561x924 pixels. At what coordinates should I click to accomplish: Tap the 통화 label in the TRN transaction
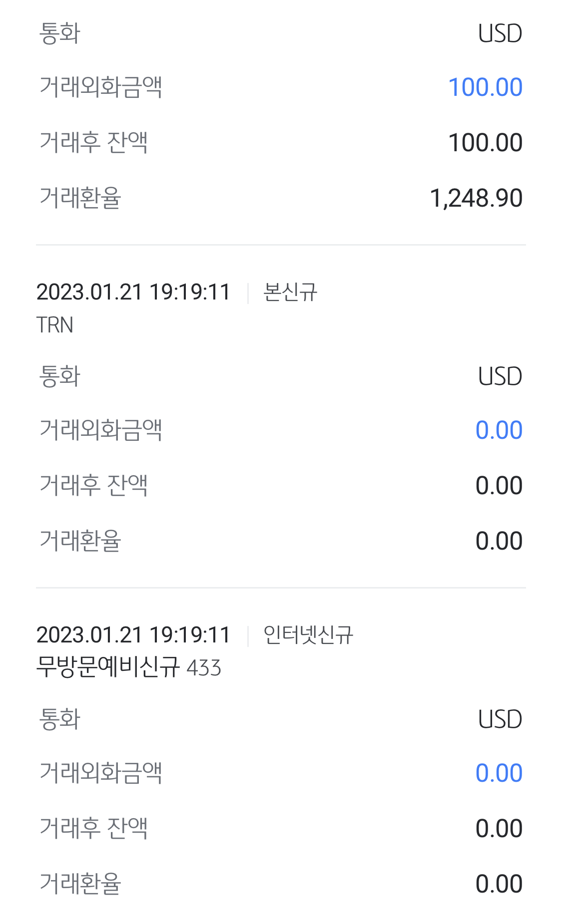[x=60, y=376]
